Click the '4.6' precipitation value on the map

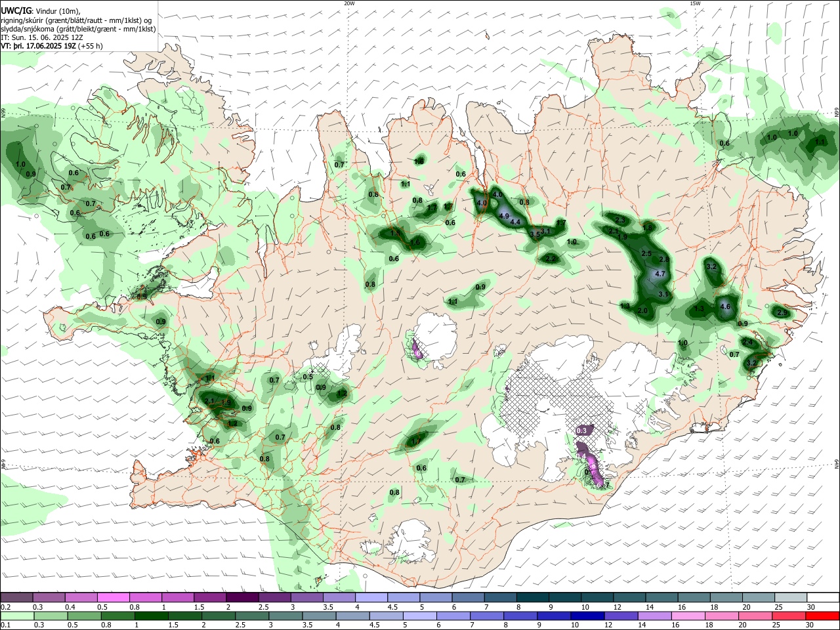coord(725,306)
